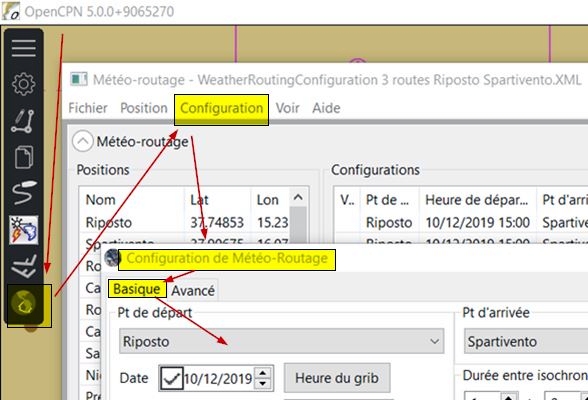
Task: Click the date field 10/12/2019
Action: (218, 379)
